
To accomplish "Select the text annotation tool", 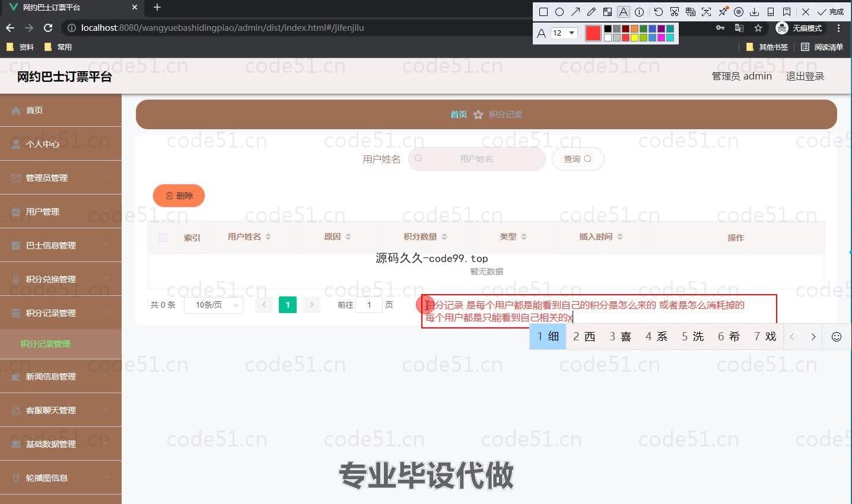I will point(624,12).
